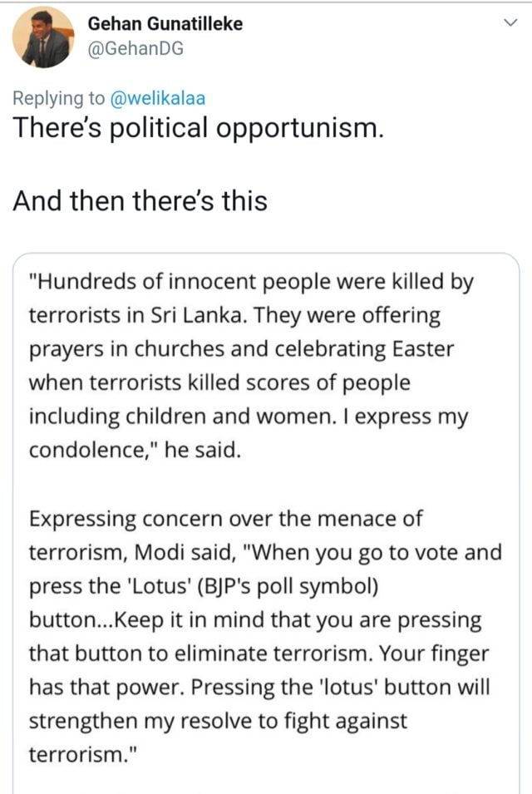Click "strengthen my resolve to fight against" line
The image size is (532, 794).
click(218, 721)
